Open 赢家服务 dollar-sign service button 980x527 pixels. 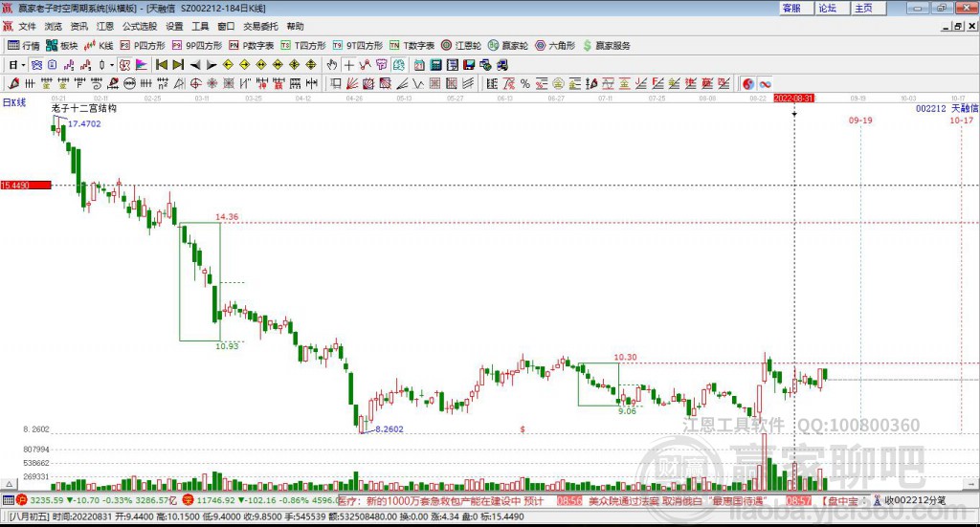(x=606, y=46)
